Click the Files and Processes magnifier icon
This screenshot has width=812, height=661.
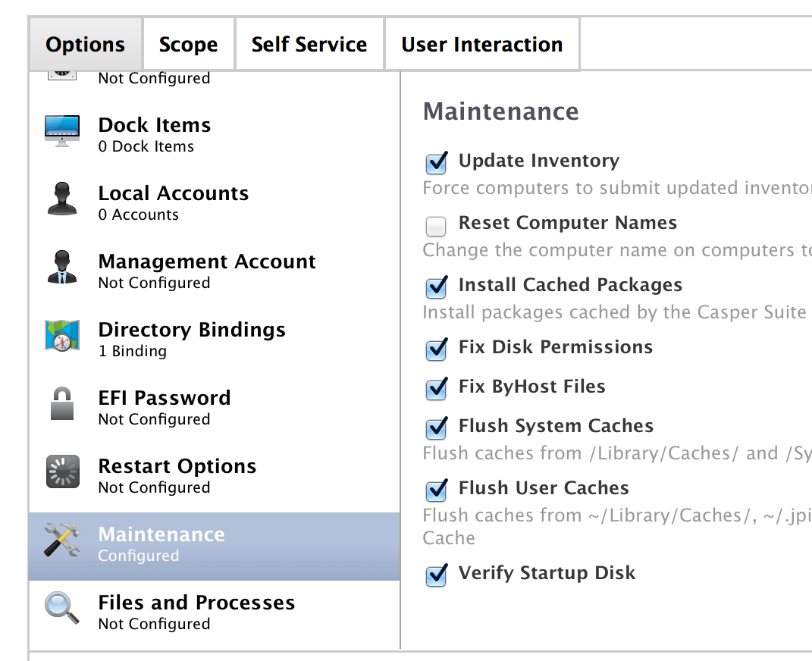(x=62, y=609)
